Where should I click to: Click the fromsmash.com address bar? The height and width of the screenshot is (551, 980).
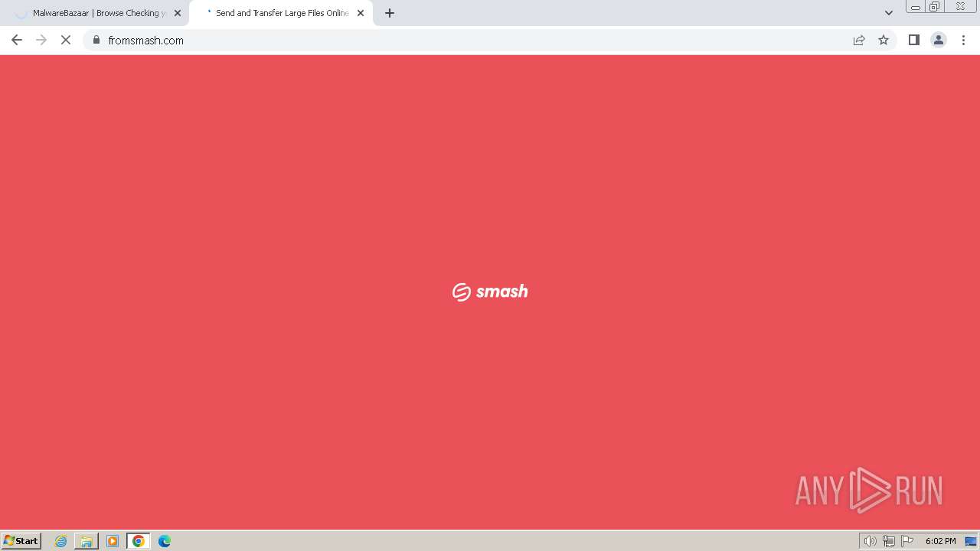tap(467, 40)
